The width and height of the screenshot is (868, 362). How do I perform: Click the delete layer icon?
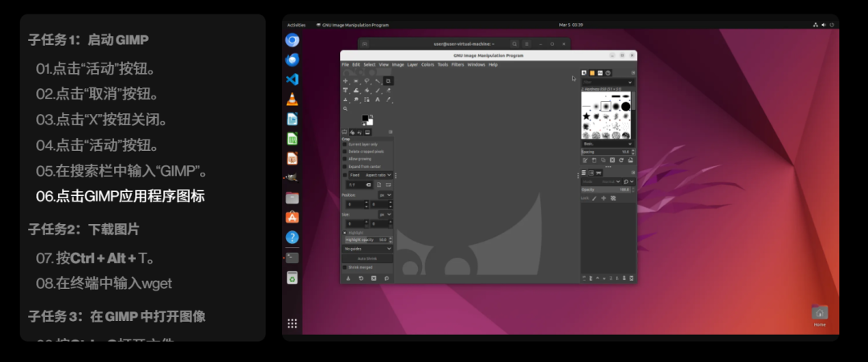[x=632, y=278]
